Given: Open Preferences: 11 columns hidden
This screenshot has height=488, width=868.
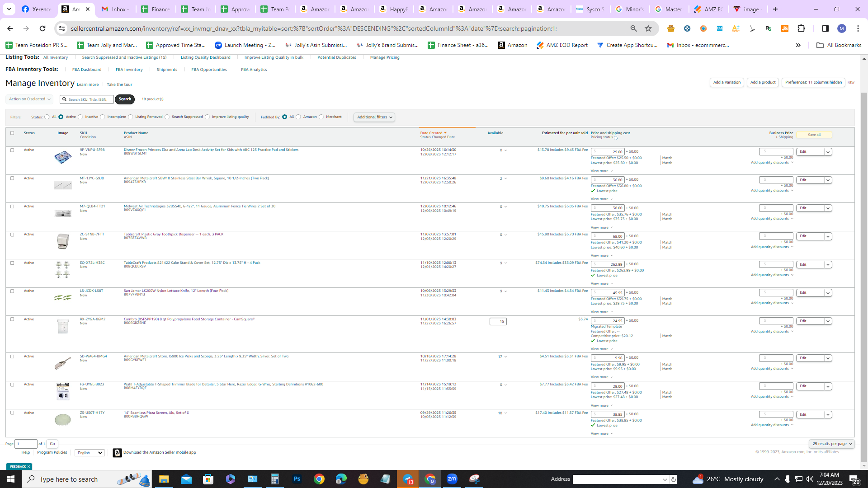Looking at the screenshot, I should 813,82.
